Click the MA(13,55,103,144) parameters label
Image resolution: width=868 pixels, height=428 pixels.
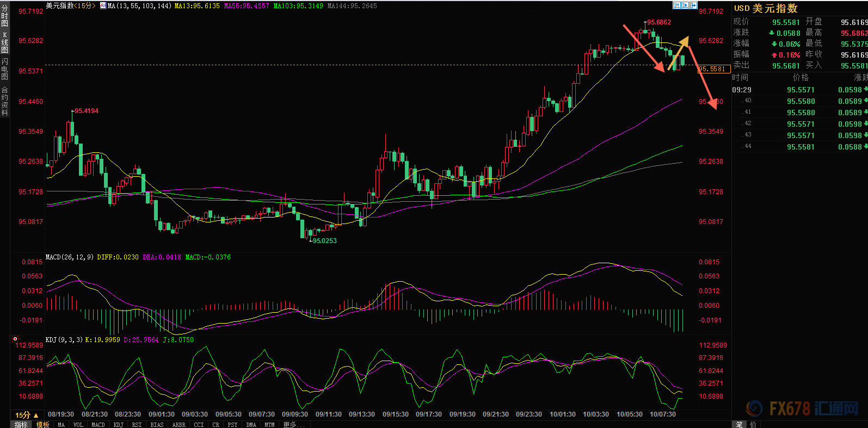(140, 6)
